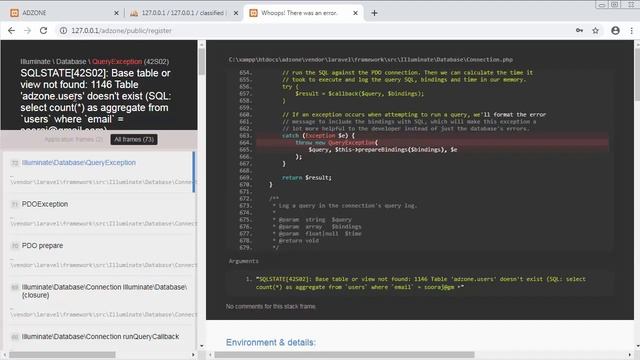Click right panel horizontal scrollbar left arrow

click(210, 355)
